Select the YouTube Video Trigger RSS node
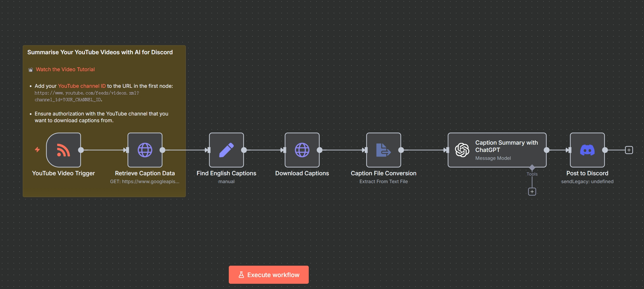The height and width of the screenshot is (289, 644). pyautogui.click(x=63, y=150)
